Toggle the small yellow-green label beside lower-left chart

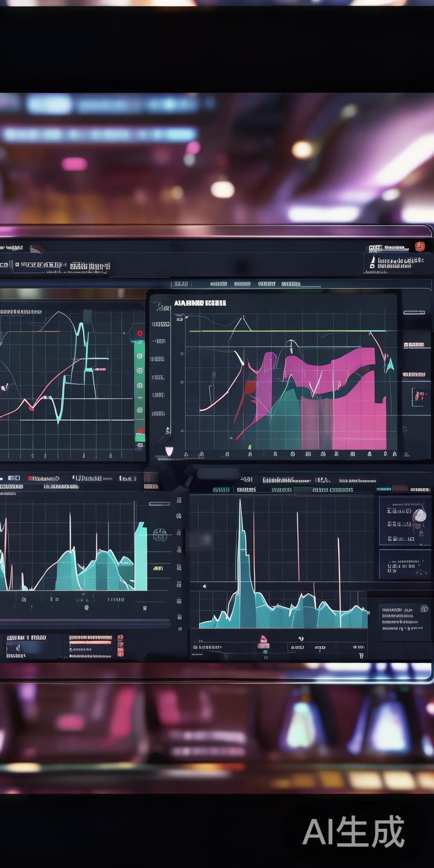pyautogui.click(x=158, y=568)
